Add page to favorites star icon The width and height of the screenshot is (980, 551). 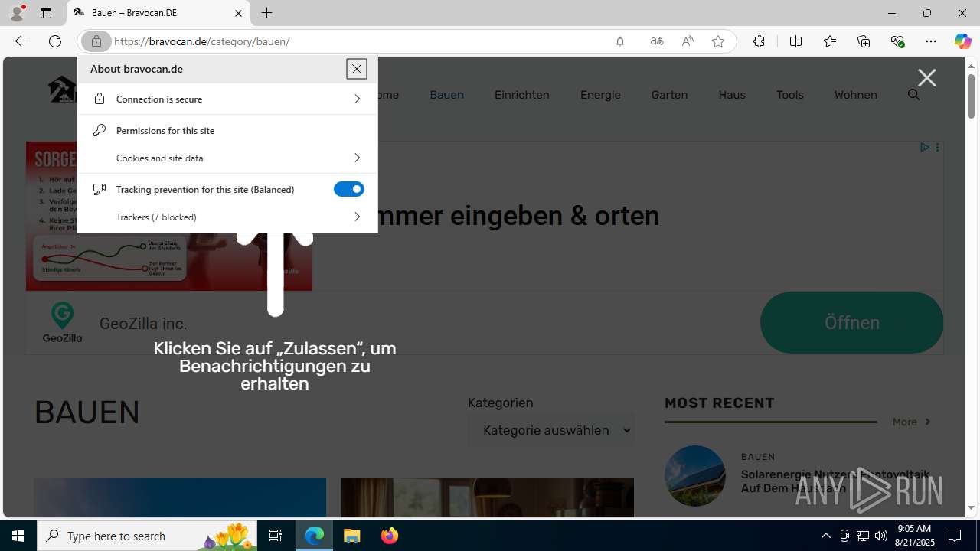[x=718, y=41]
